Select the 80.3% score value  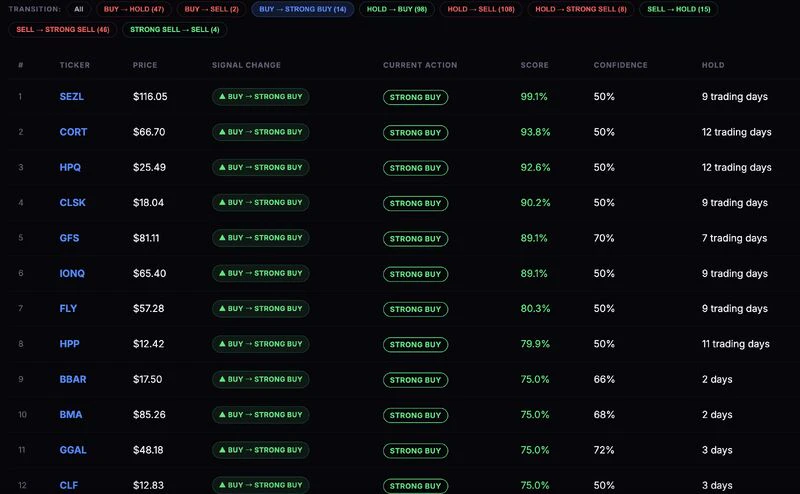(x=535, y=308)
